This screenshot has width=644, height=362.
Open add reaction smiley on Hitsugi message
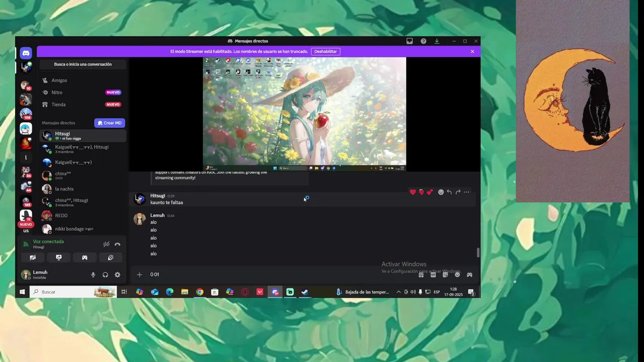click(x=441, y=192)
